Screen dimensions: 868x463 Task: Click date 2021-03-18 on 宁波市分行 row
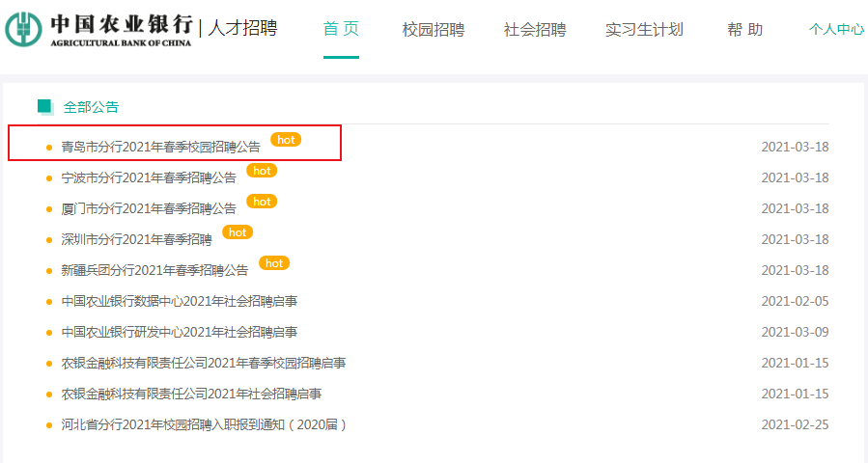795,178
